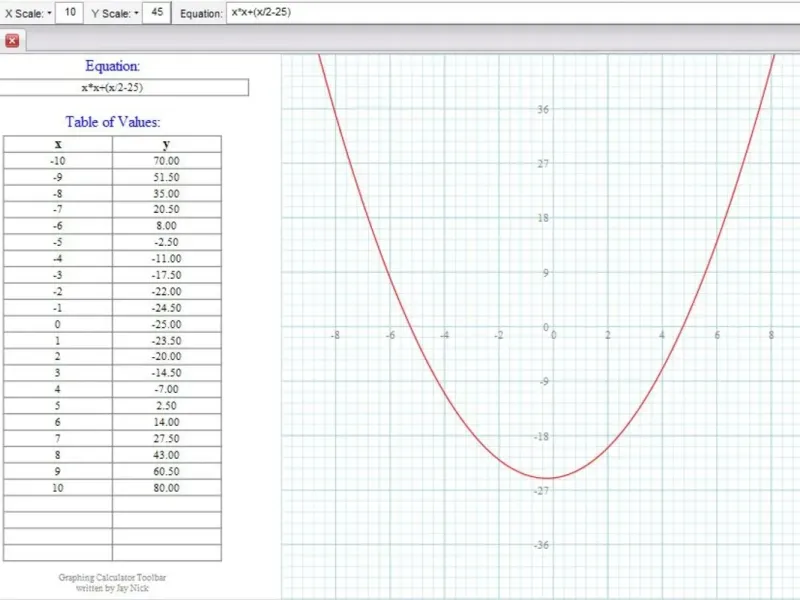Click table cell x value 0

[58, 324]
